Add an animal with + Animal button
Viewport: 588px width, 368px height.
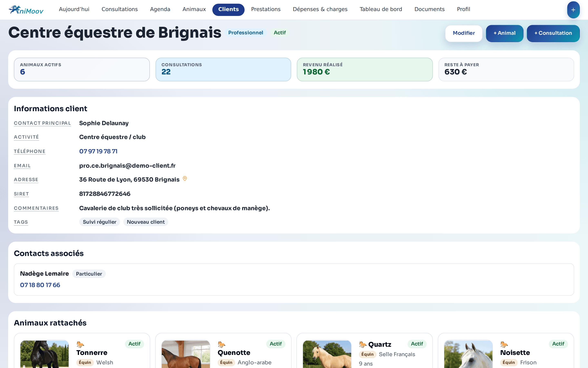click(x=504, y=33)
